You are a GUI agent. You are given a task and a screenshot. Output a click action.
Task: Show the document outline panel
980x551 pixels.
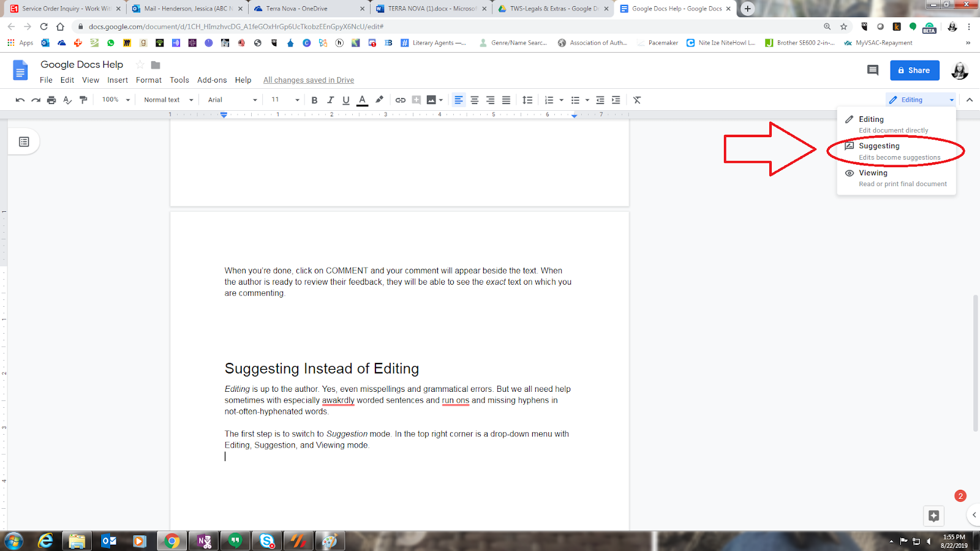(x=24, y=142)
